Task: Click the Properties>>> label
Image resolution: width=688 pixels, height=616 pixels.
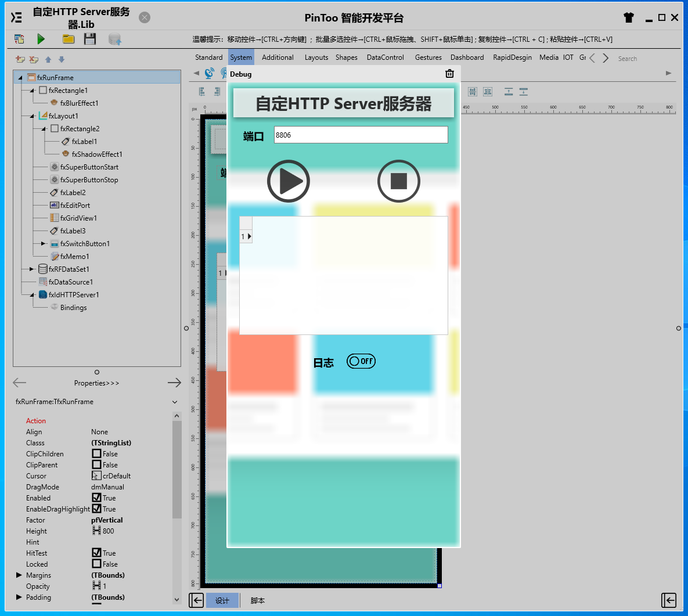Action: pos(96,383)
